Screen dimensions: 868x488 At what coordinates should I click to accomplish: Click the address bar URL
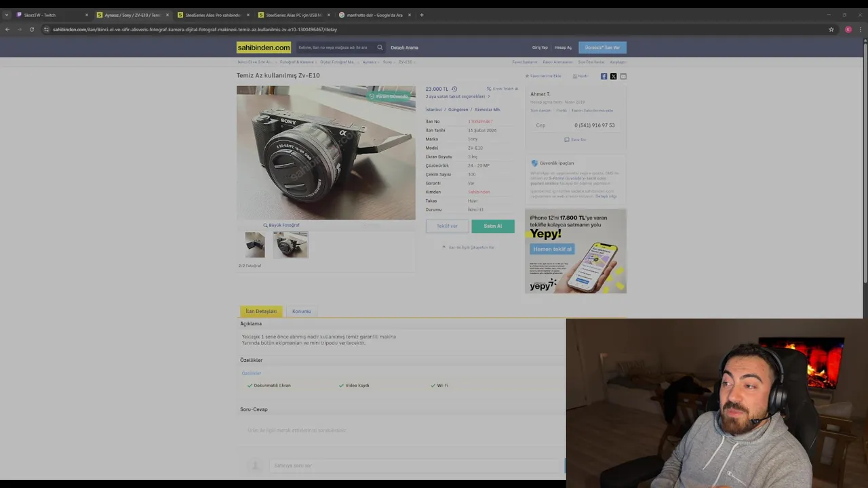(434, 29)
